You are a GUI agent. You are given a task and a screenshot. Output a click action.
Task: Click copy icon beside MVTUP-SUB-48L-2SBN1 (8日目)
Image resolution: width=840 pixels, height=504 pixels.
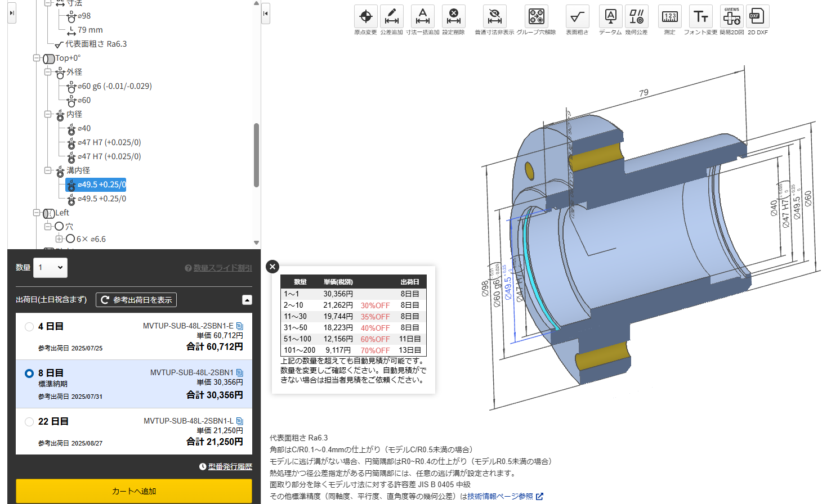point(239,372)
